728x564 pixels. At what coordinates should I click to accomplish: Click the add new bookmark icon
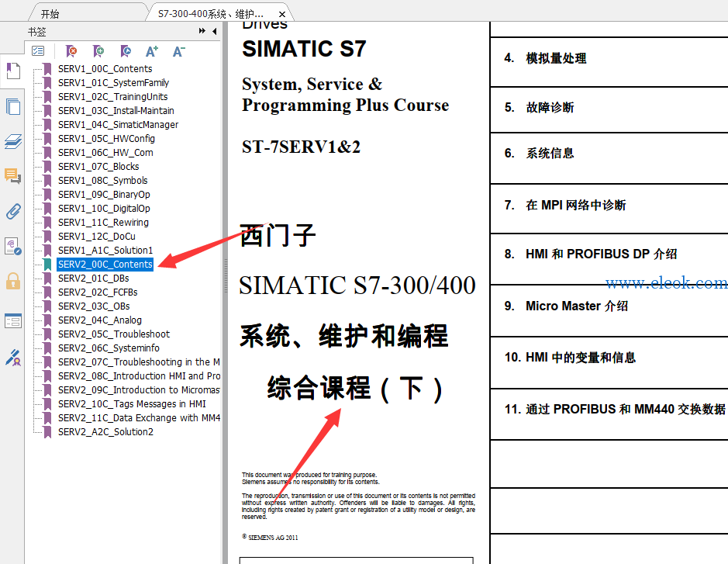click(x=98, y=51)
